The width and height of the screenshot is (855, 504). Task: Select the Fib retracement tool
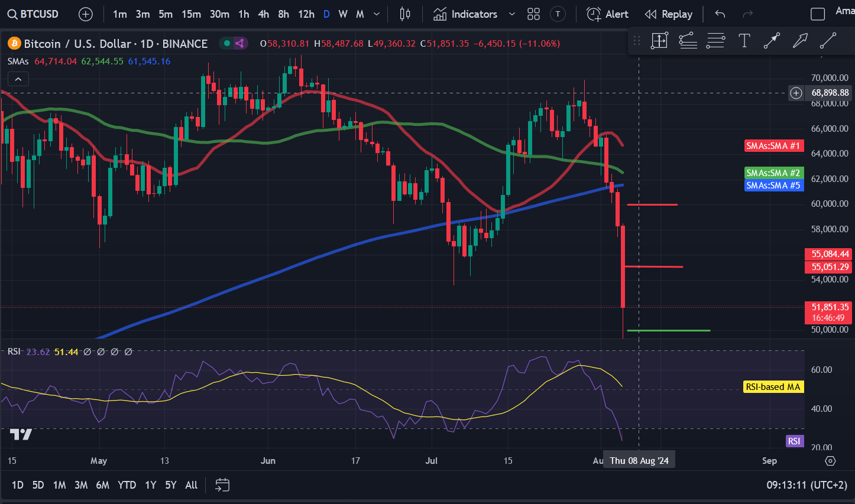(688, 41)
